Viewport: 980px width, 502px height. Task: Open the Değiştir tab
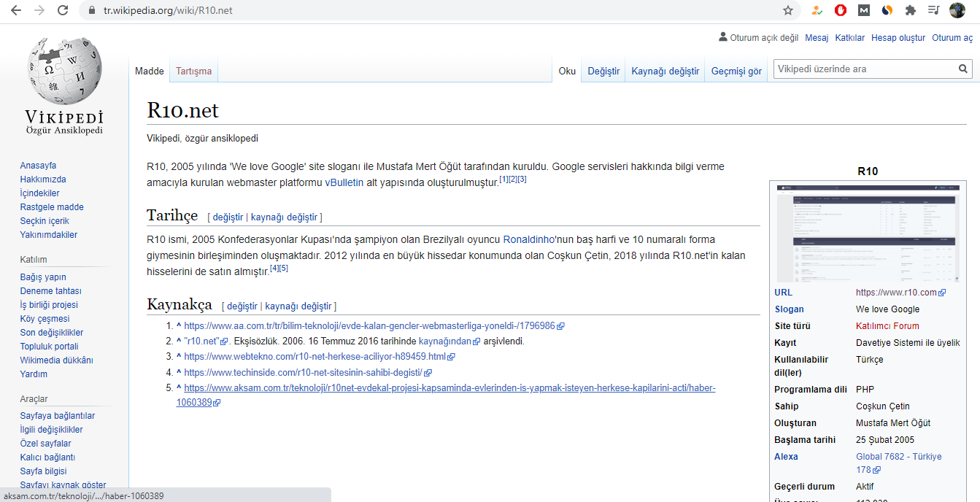point(603,71)
